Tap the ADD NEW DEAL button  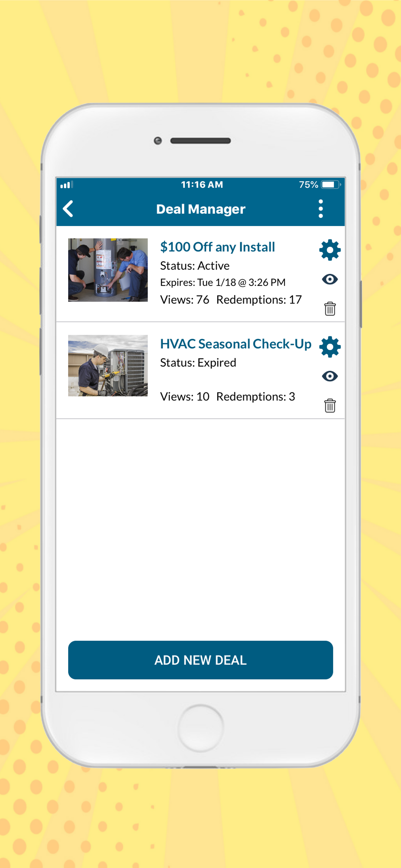(x=200, y=660)
